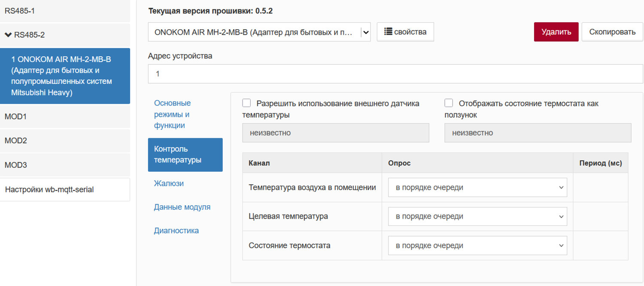Screen dimensions: 644x286
Task: Click the Удалить button
Action: click(x=556, y=32)
